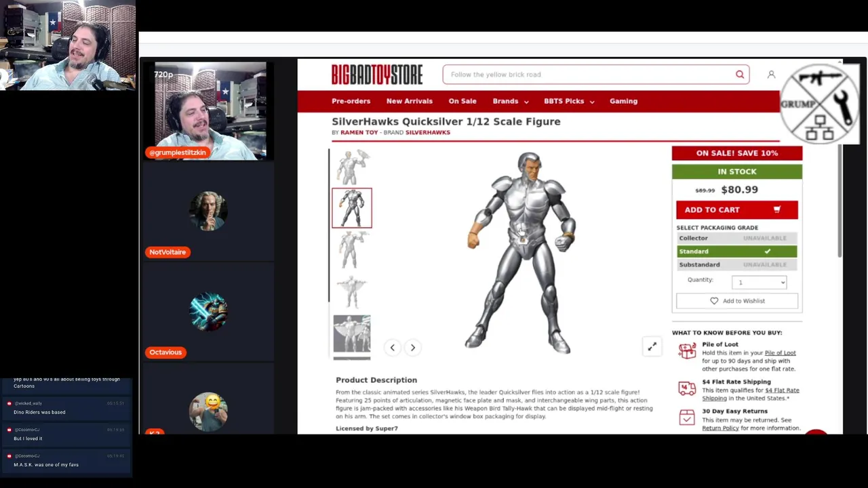Click the Add to Wishlist button

click(736, 301)
